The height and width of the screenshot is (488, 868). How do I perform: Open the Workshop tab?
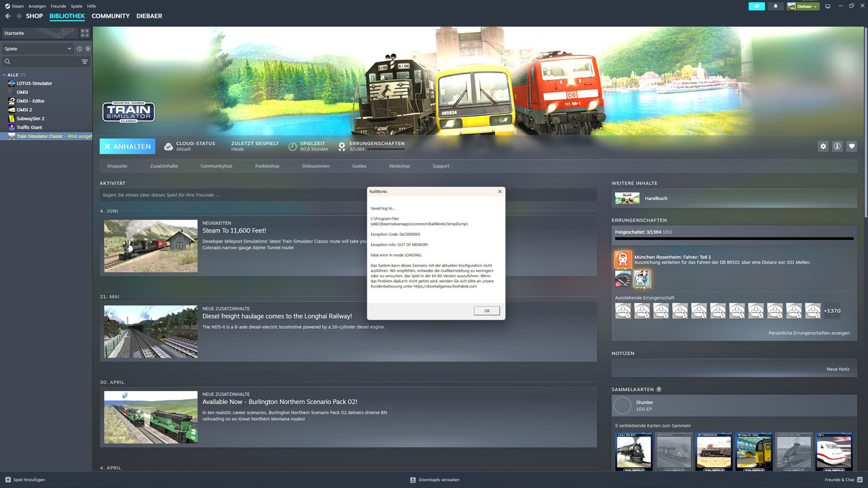[399, 166]
